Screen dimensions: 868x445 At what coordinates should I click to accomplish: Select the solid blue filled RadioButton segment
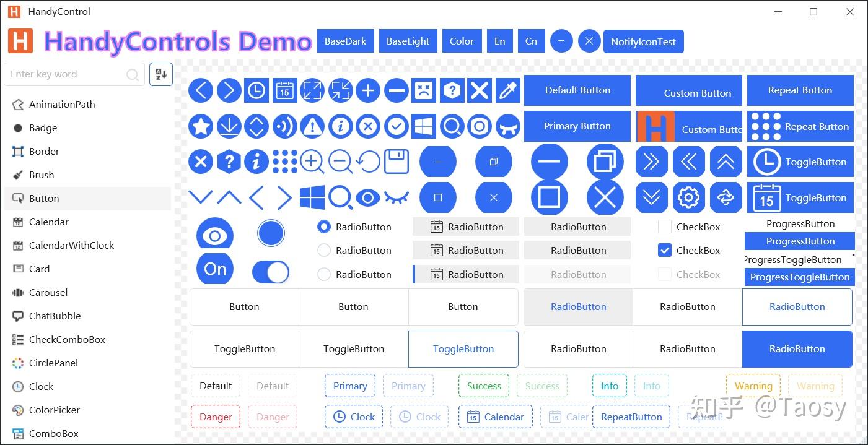(797, 348)
